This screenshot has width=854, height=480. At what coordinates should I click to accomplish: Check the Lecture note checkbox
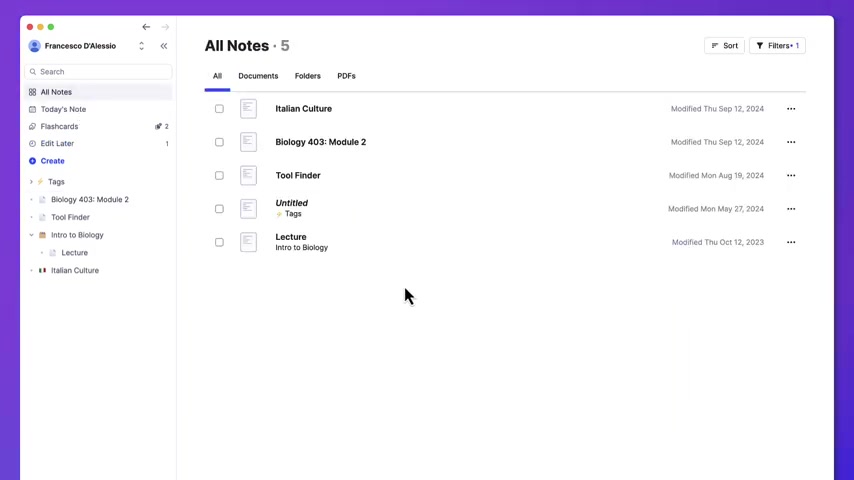(x=219, y=242)
